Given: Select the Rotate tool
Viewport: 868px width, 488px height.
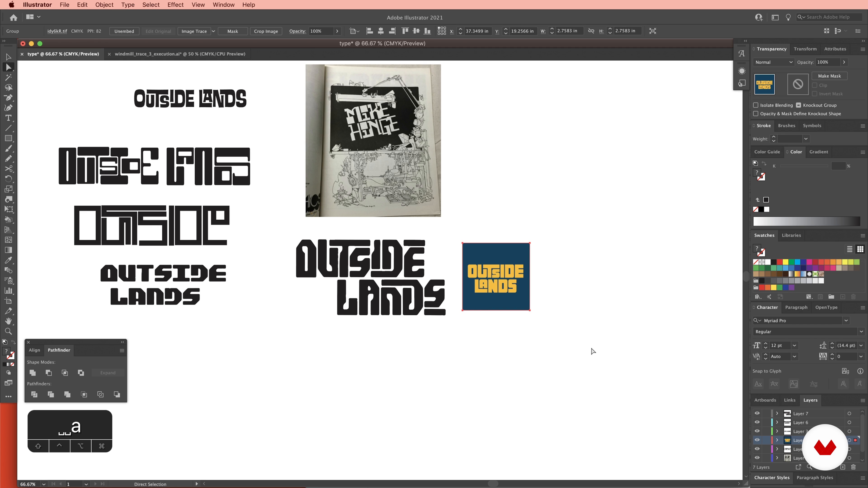Looking at the screenshot, I should pos(8,179).
